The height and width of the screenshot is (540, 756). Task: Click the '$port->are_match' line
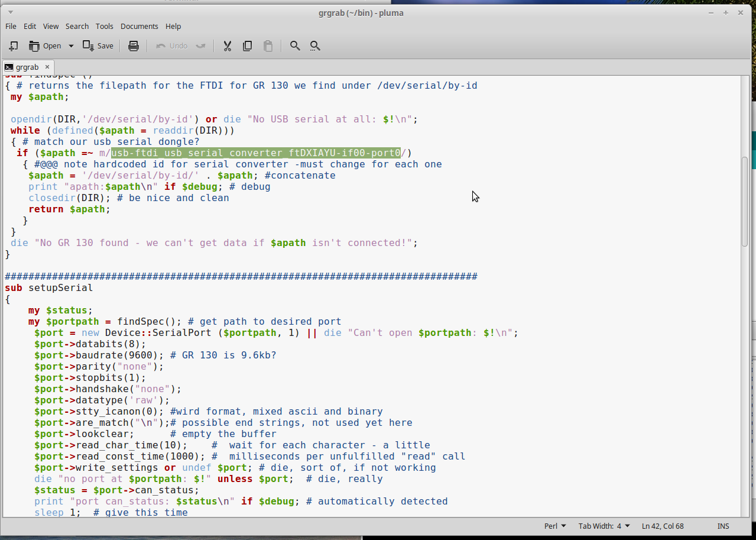[223, 423]
